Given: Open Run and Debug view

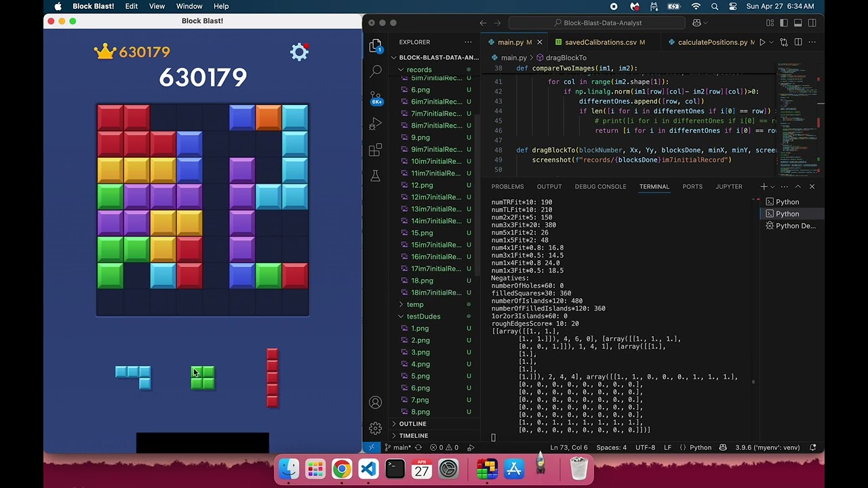Looking at the screenshot, I should click(x=376, y=123).
